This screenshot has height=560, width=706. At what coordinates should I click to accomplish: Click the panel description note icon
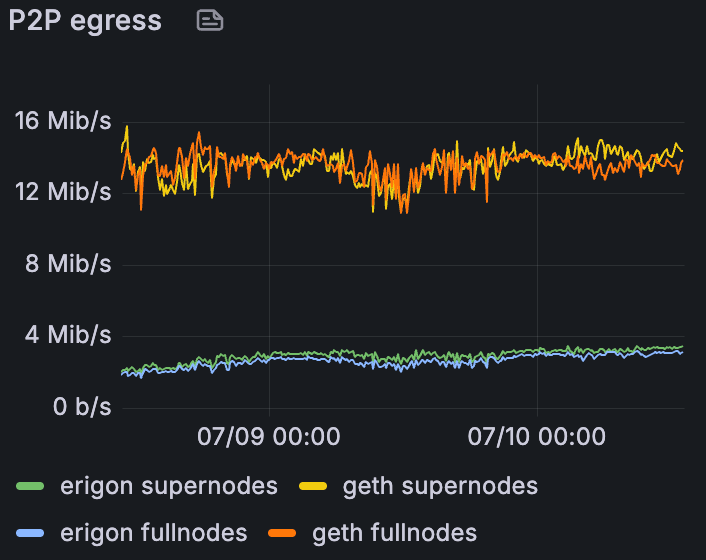tap(209, 21)
